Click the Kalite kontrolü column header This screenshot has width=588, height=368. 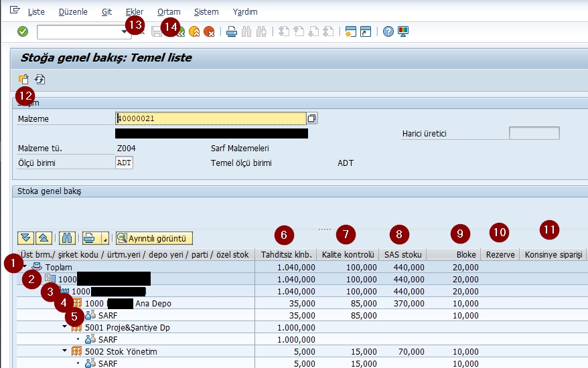(346, 255)
